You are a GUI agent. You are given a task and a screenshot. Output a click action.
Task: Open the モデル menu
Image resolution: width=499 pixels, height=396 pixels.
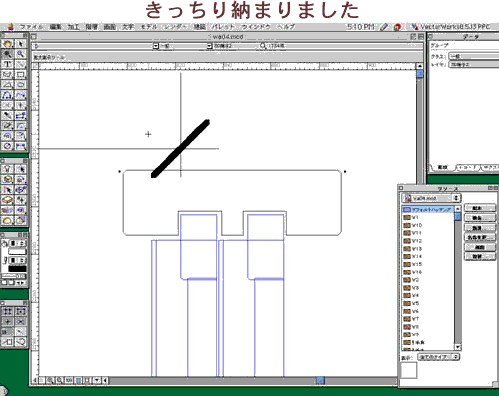[x=149, y=27]
